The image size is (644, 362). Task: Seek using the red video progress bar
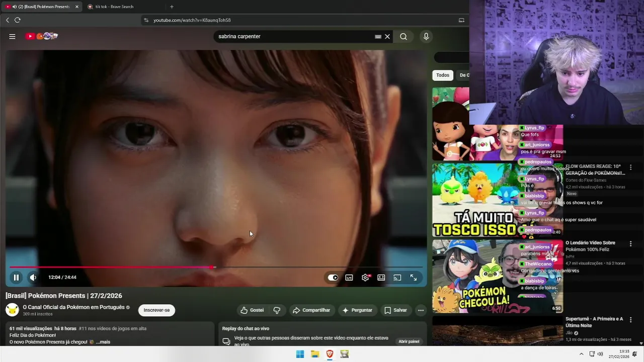point(216,267)
